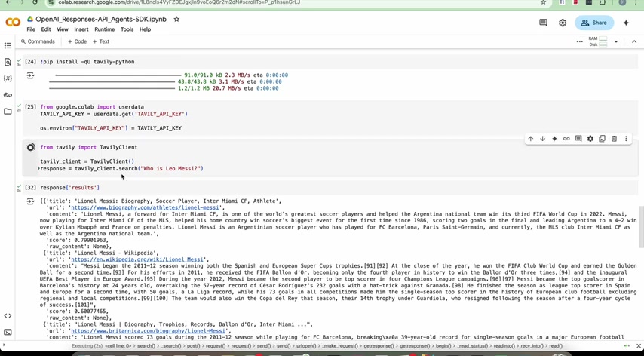Open the Secrets key sidebar icon
644x356 pixels.
point(8,95)
